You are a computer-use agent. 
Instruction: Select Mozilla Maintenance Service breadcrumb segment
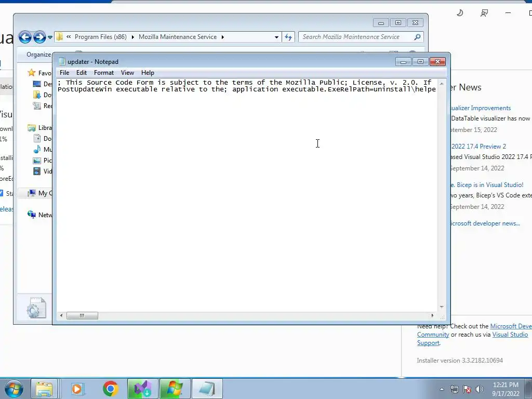pyautogui.click(x=178, y=37)
